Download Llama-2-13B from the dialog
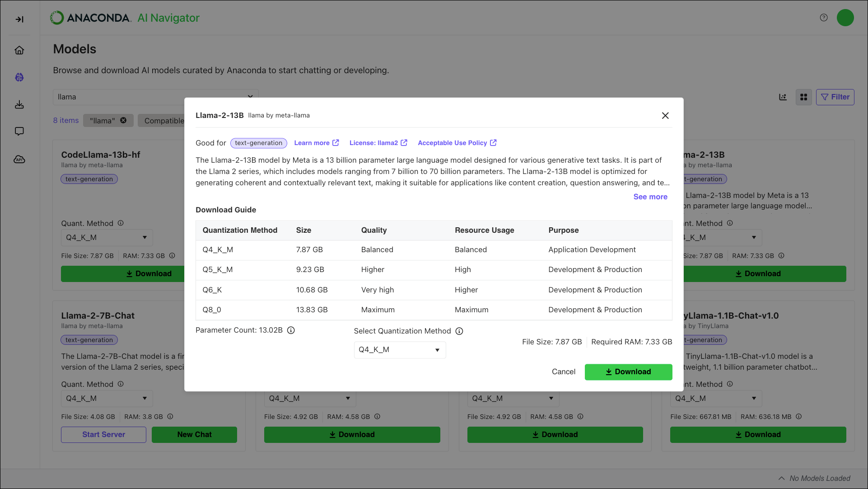The width and height of the screenshot is (868, 489). 628,372
